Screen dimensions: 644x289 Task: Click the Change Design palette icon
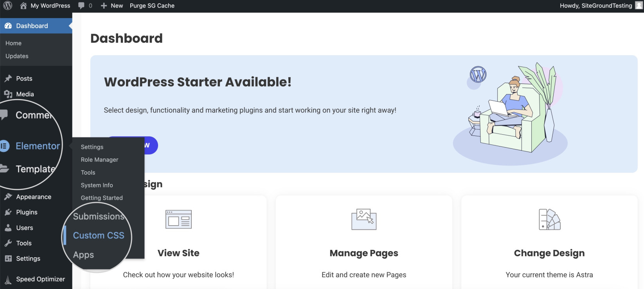click(549, 219)
